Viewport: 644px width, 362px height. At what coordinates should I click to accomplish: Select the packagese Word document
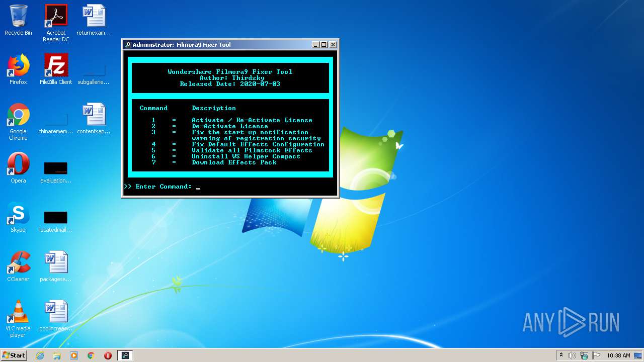56,266
